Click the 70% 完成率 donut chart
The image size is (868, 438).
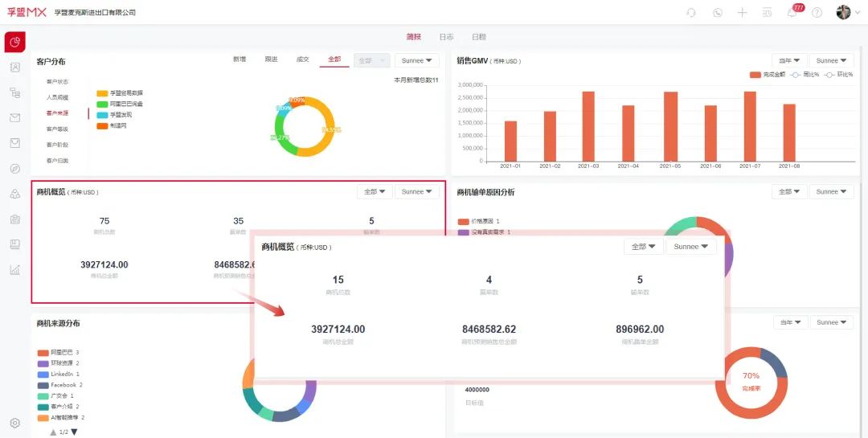[x=751, y=383]
